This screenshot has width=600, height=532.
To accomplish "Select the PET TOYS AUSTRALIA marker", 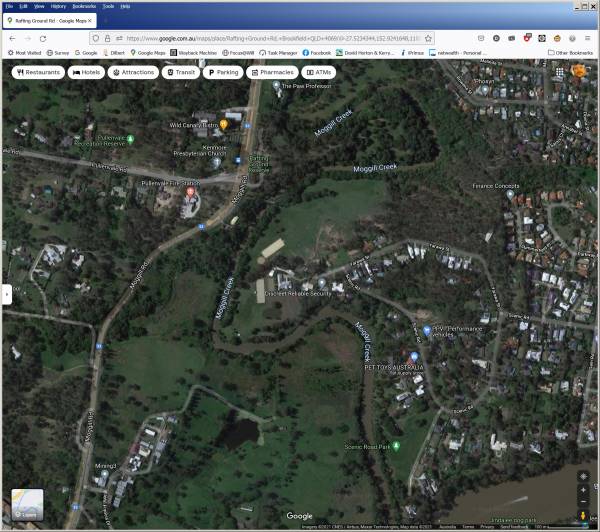I will tap(414, 357).
